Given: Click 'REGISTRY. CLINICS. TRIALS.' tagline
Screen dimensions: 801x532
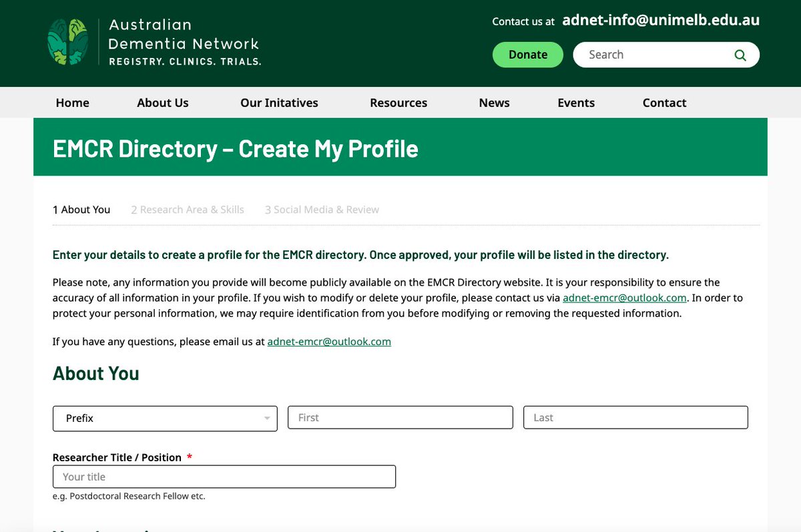Looking at the screenshot, I should (x=185, y=61).
